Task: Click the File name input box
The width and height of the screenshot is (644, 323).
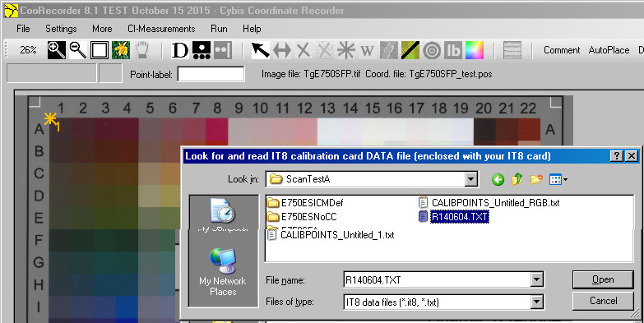Action: (438, 280)
